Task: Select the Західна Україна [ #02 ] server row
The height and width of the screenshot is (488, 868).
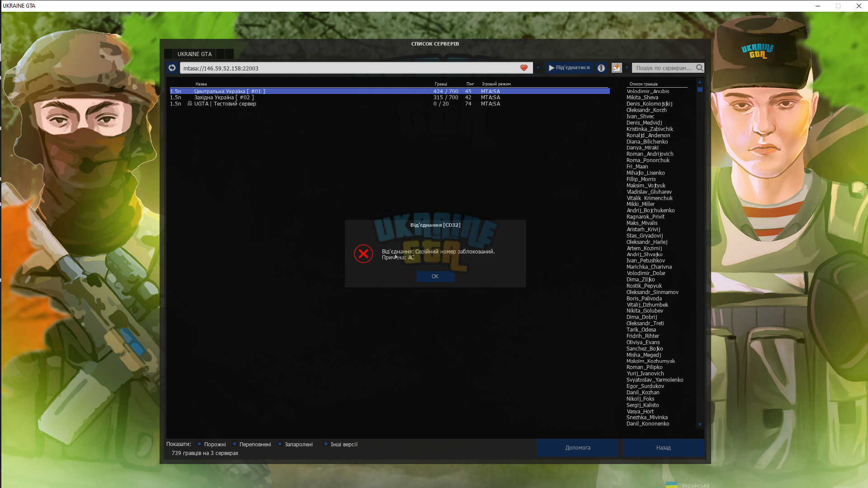Action: point(390,98)
